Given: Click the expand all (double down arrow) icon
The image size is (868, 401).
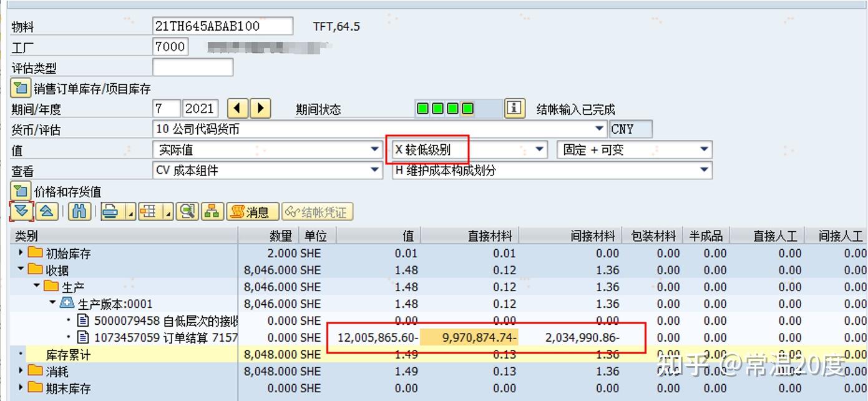Looking at the screenshot, I should 21,211.
